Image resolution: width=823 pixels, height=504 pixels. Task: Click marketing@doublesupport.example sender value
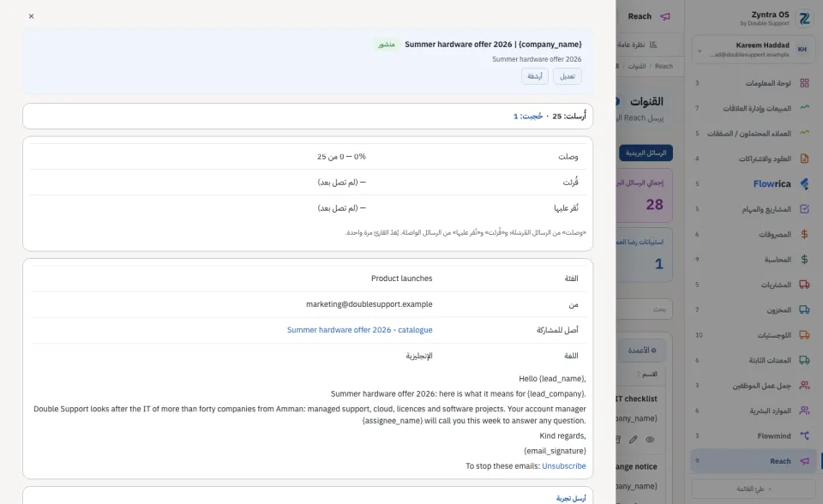[x=369, y=304]
